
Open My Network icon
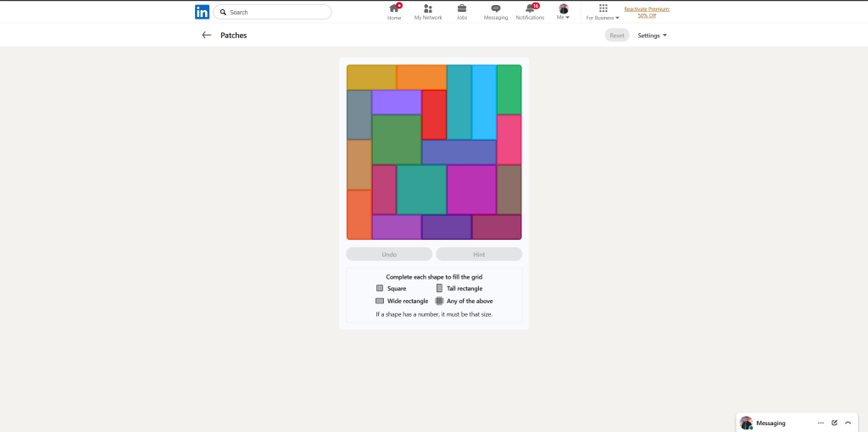(428, 12)
